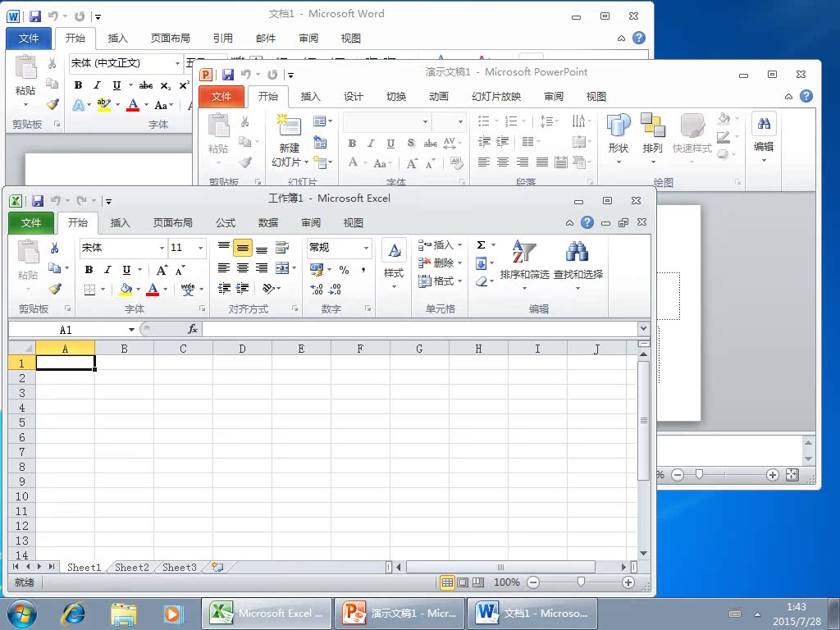
Task: Click Excel column D header
Action: (x=242, y=348)
